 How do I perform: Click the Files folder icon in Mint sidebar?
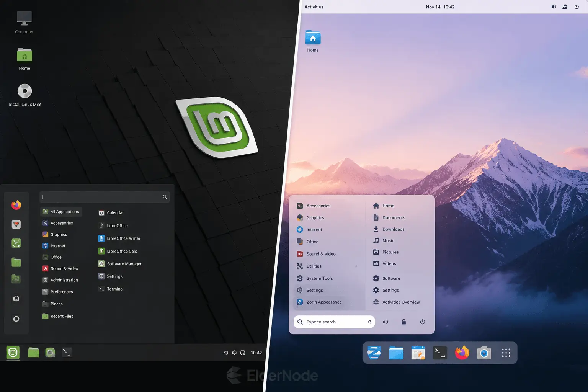(16, 262)
